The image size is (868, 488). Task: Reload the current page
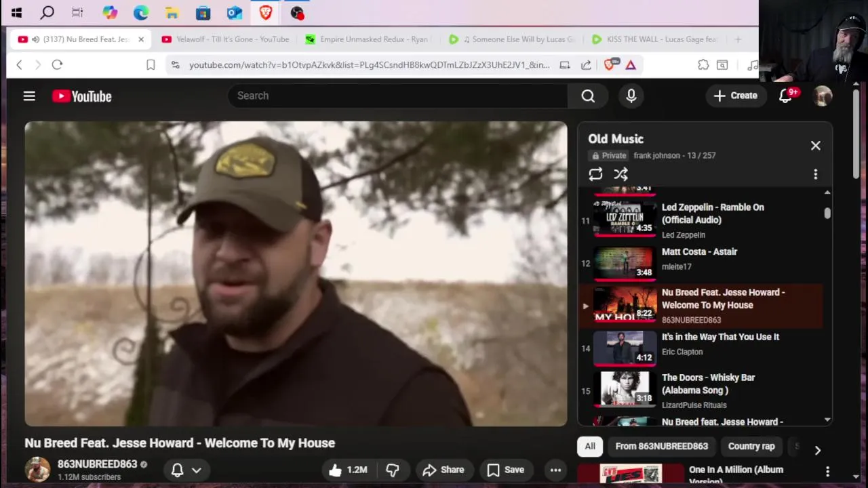(57, 64)
